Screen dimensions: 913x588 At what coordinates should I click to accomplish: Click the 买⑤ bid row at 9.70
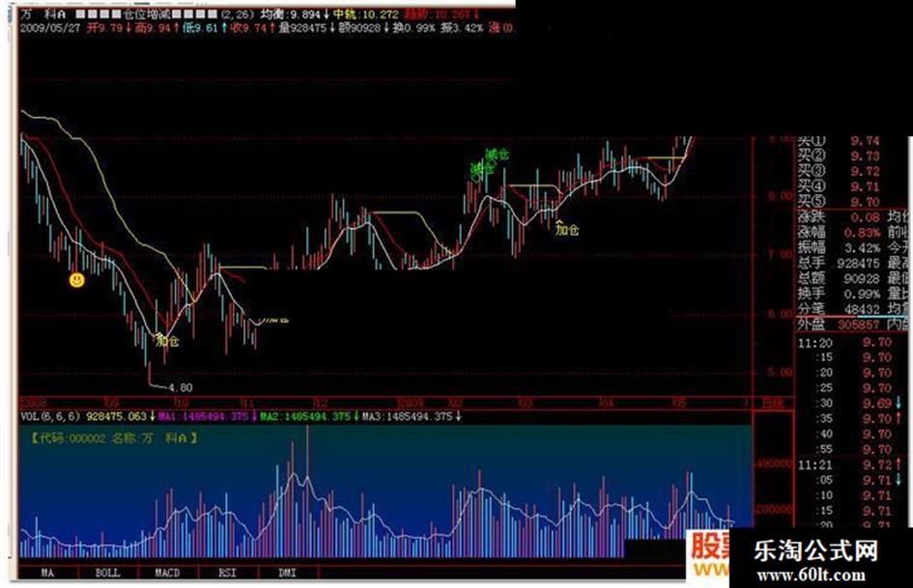839,202
